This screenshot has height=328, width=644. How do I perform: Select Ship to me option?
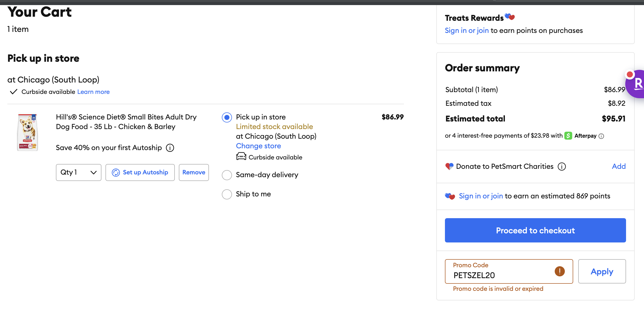[x=227, y=194]
